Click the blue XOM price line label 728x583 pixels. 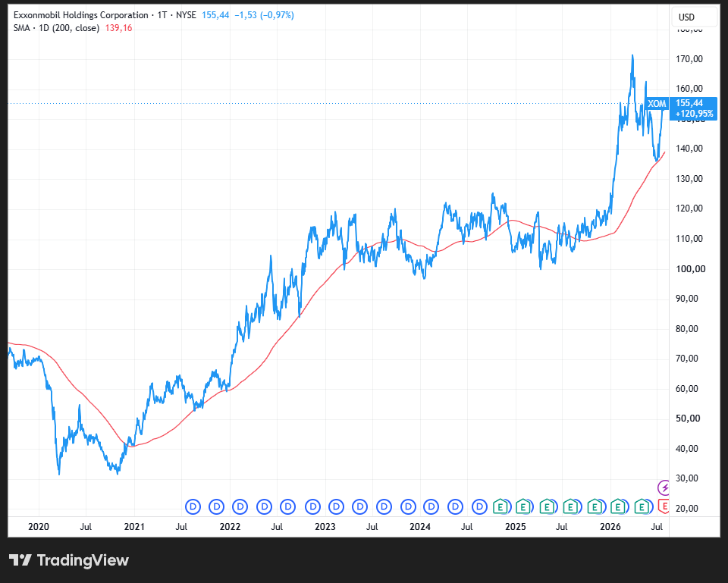[x=657, y=104]
